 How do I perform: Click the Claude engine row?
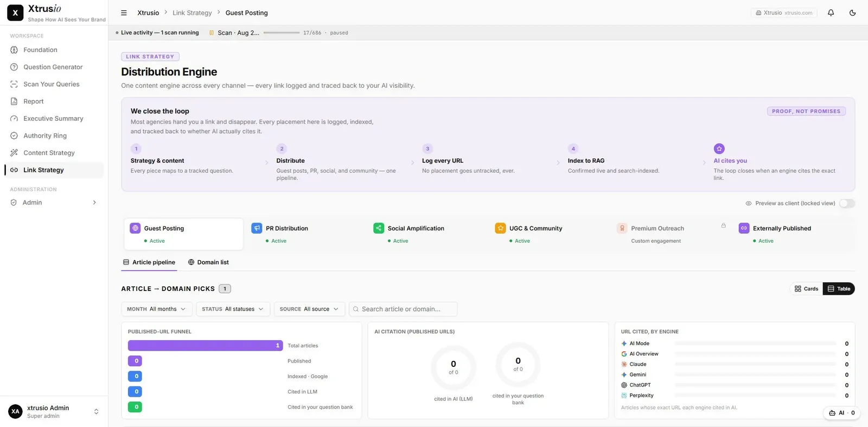point(735,364)
